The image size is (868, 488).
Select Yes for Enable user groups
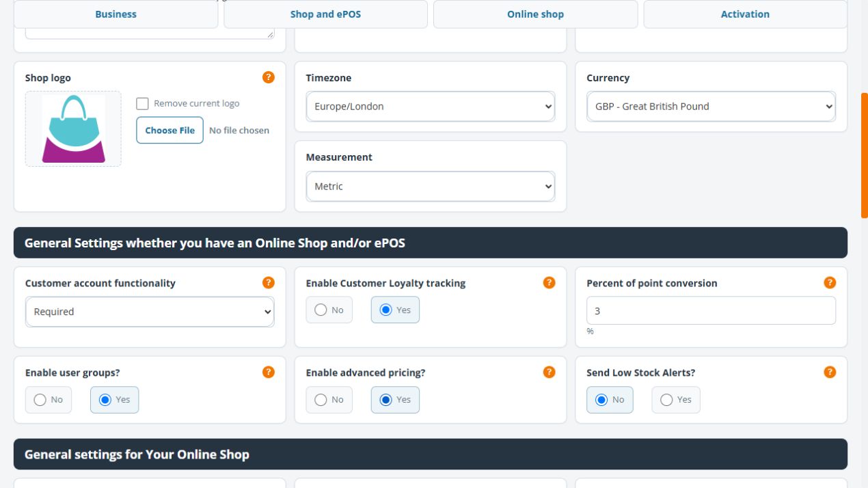(114, 400)
